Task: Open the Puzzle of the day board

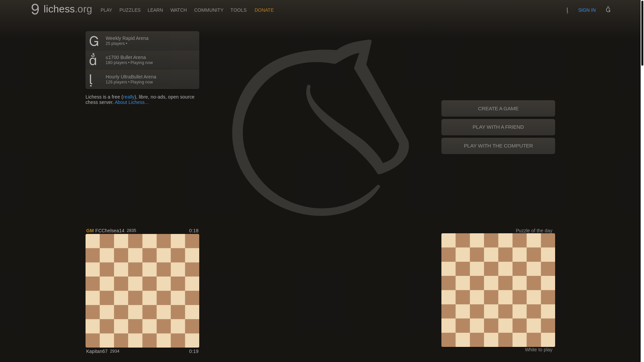Action: click(x=498, y=290)
